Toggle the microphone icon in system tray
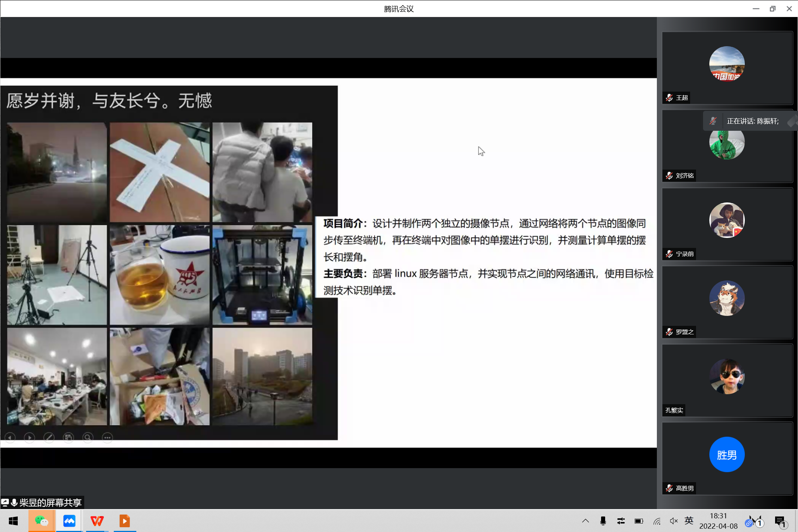798x532 pixels. (603, 521)
